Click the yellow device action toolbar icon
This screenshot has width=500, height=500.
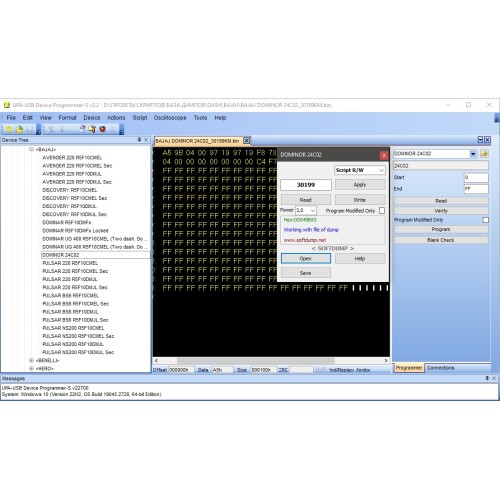[x=92, y=129]
